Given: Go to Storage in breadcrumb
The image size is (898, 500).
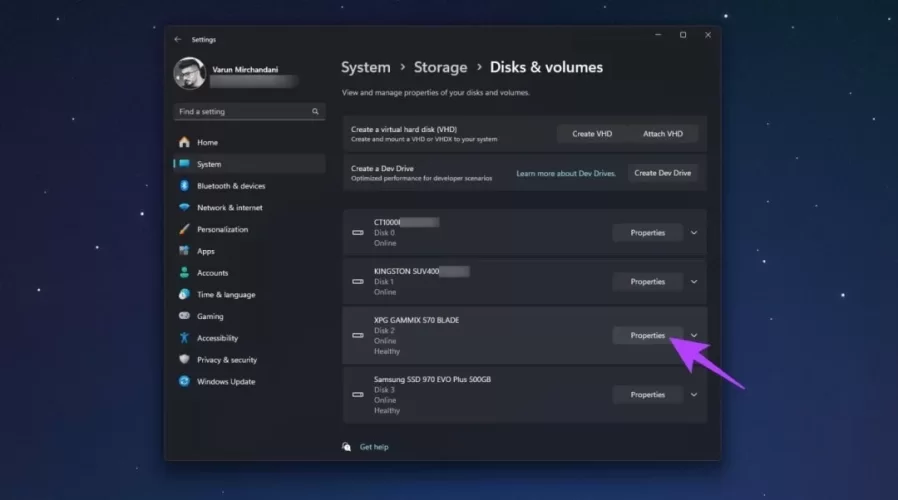Looking at the screenshot, I should point(440,68).
